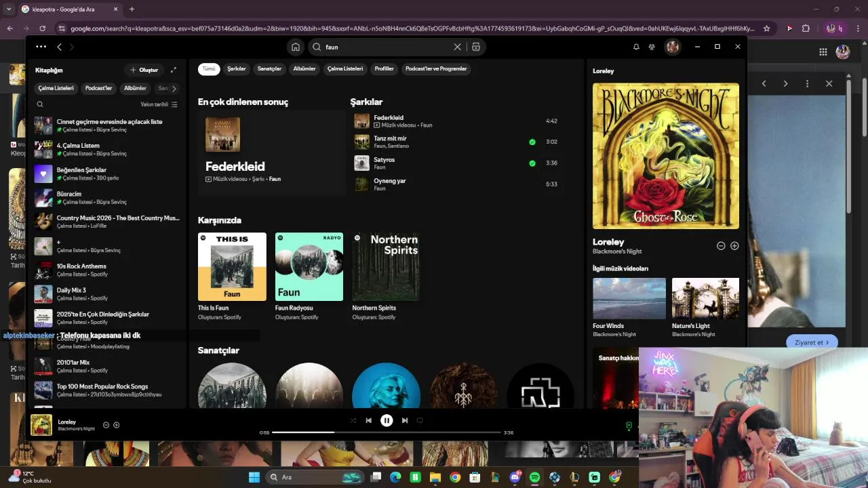868x488 pixels.
Task: Open the Daily Mix 3 playlist
Action: click(x=107, y=294)
